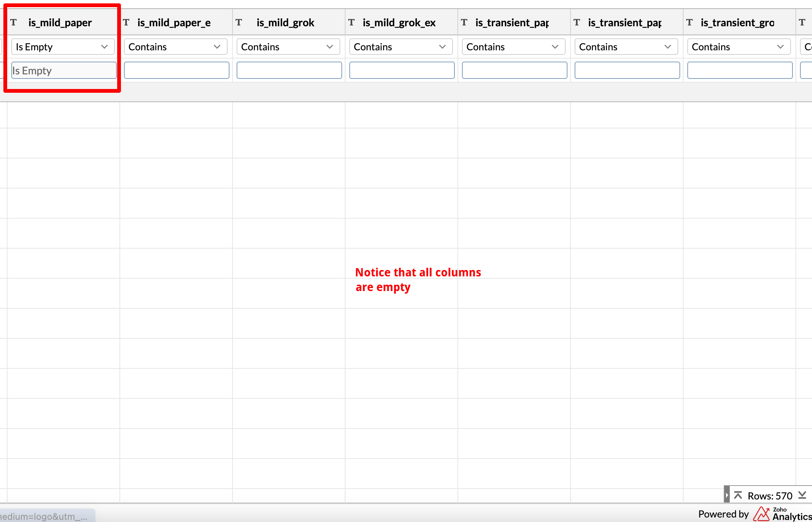Click the Is Empty filter value field
Viewport: 812px width, 522px height.
pyautogui.click(x=64, y=71)
